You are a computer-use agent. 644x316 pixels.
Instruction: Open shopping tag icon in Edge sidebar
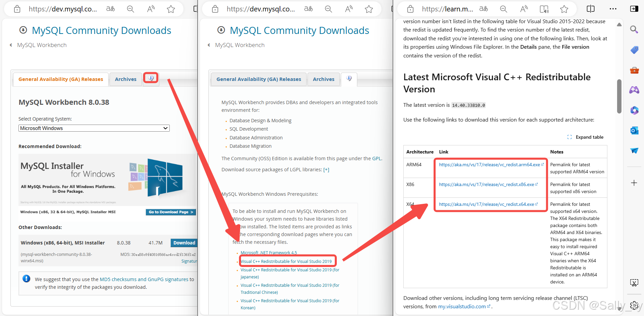pos(634,50)
